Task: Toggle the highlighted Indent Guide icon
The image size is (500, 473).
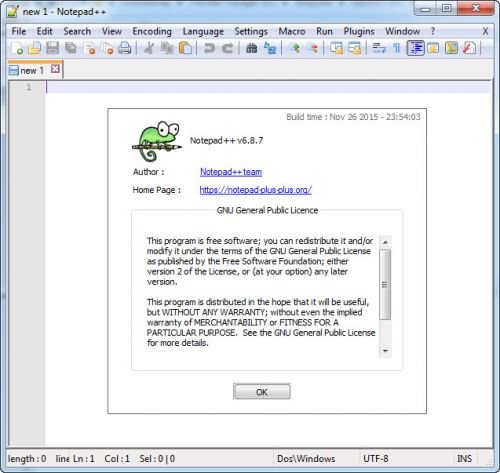Action: pos(415,48)
